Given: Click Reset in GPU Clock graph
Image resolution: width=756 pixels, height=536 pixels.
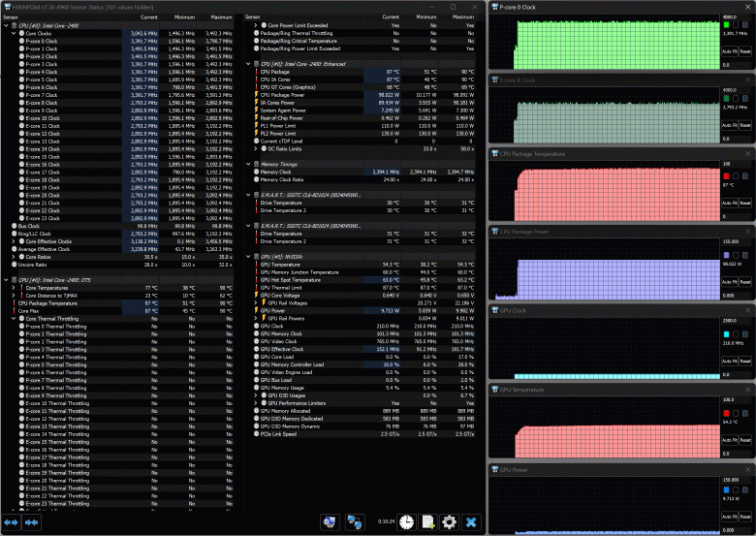Looking at the screenshot, I should (x=745, y=361).
